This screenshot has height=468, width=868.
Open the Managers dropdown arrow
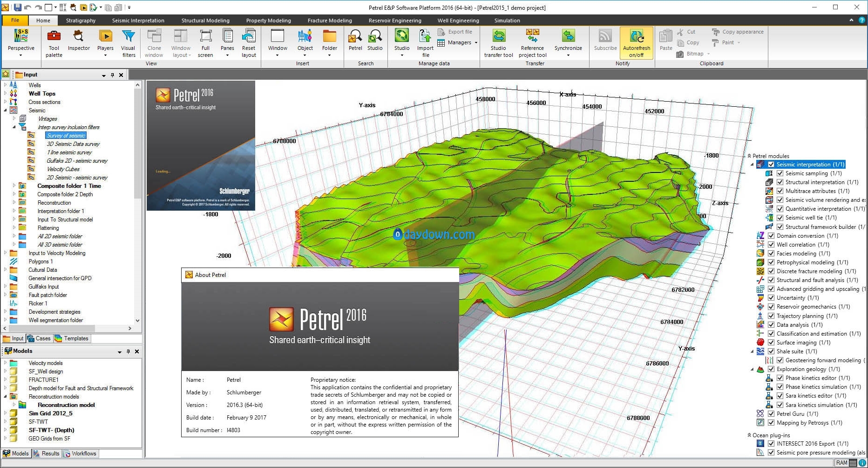[476, 43]
